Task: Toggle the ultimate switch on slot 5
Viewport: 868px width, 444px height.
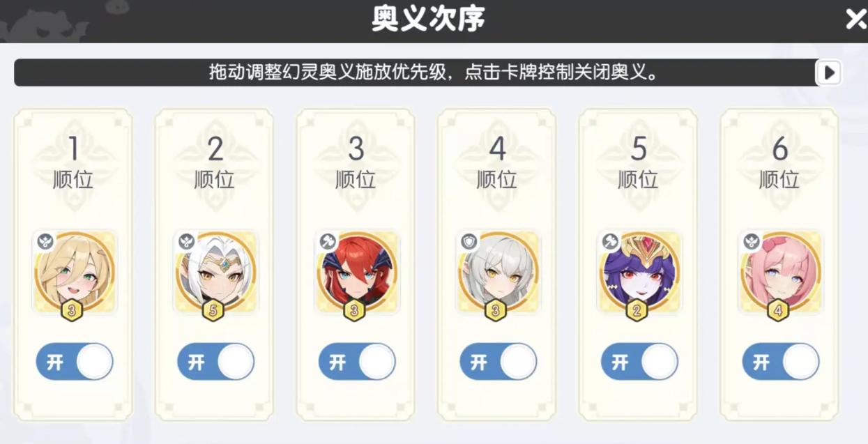Action: click(639, 362)
